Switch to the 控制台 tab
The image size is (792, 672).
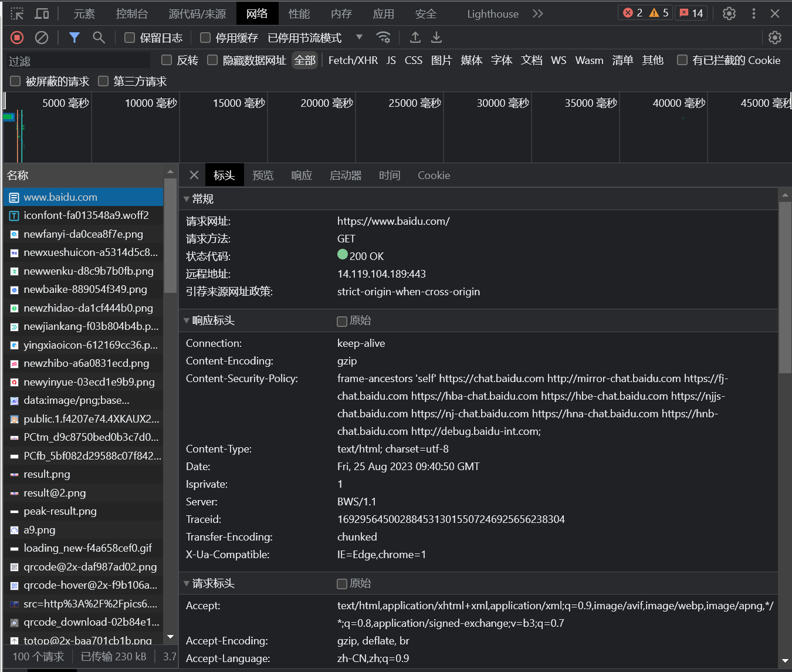coord(132,13)
